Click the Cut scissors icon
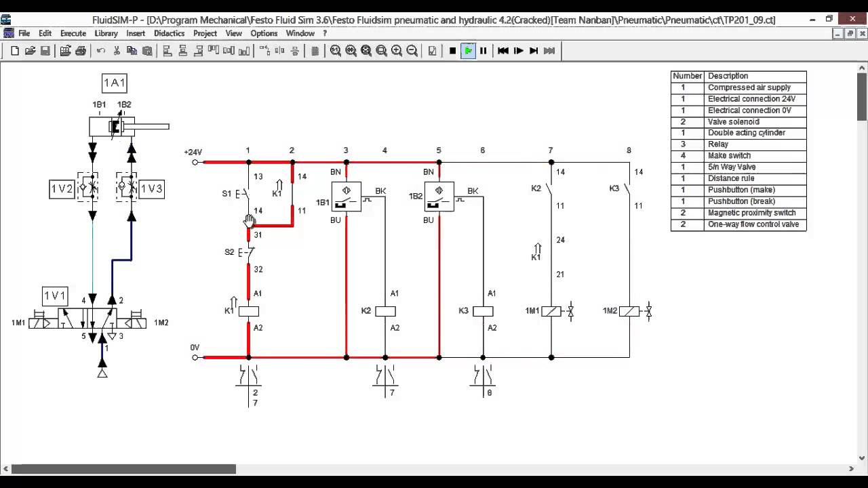The height and width of the screenshot is (488, 868). pyautogui.click(x=117, y=50)
